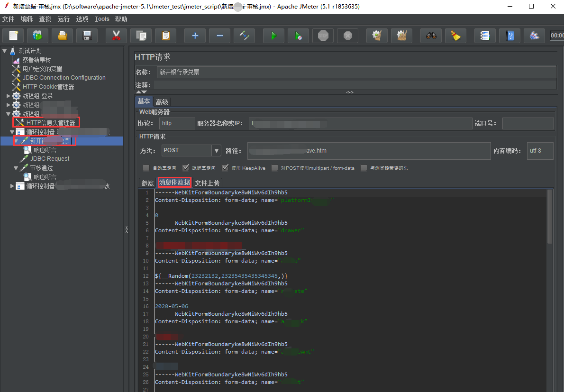
Task: Select HTTP Cookie管理器 in the tree
Action: point(48,87)
